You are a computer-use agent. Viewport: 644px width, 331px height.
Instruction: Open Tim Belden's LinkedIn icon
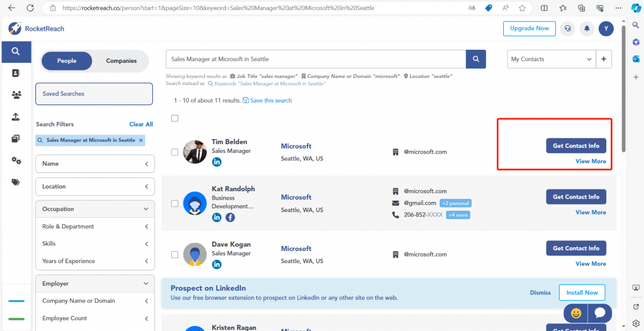pyautogui.click(x=216, y=162)
